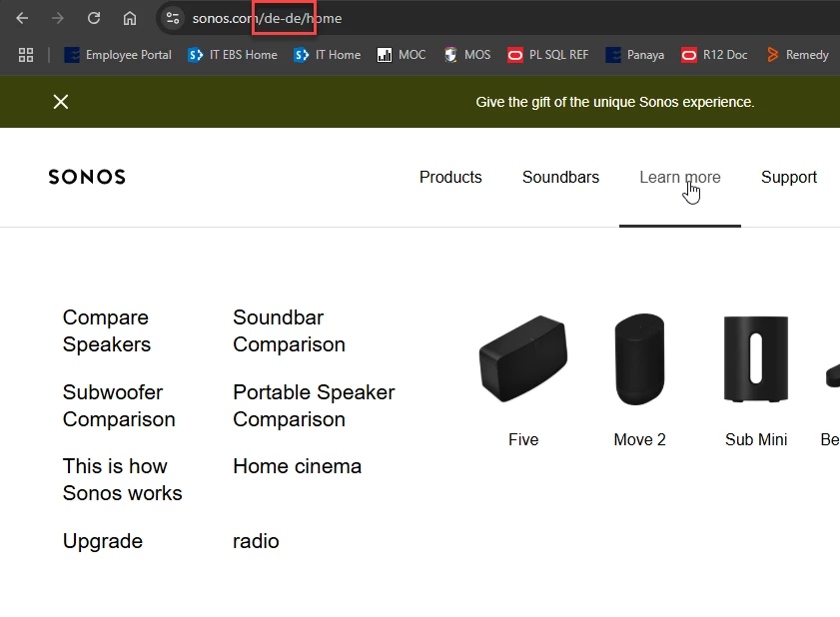840x617 pixels.
Task: Dismiss the green promo banner with X
Action: tap(61, 102)
